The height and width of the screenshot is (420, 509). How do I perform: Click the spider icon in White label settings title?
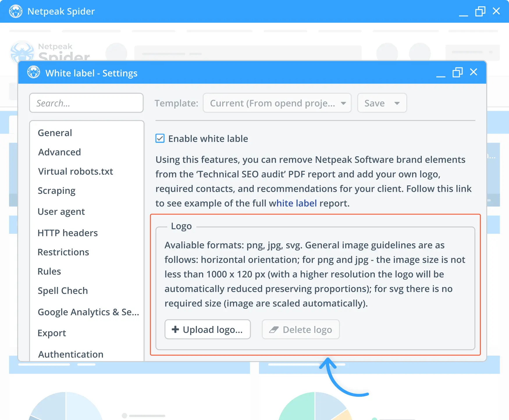(34, 72)
